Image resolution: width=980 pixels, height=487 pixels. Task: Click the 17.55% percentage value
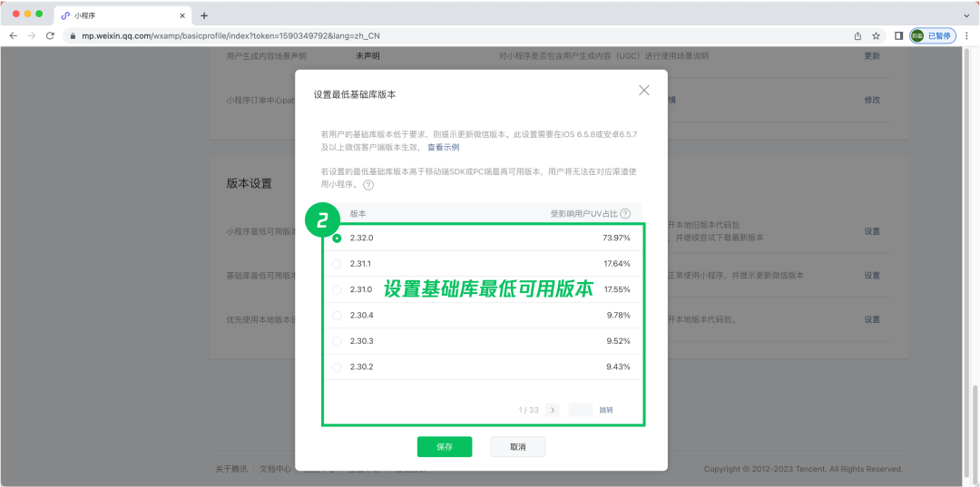(617, 289)
